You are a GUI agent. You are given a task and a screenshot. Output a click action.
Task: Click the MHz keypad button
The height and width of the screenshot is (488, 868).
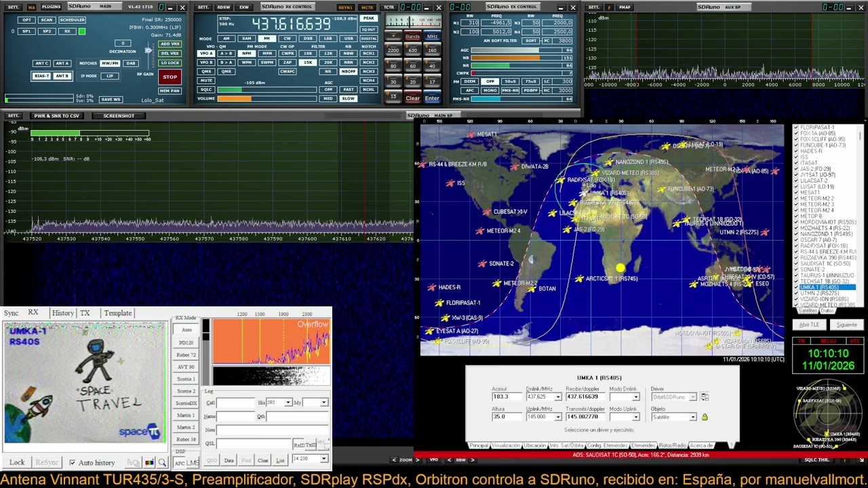[432, 37]
